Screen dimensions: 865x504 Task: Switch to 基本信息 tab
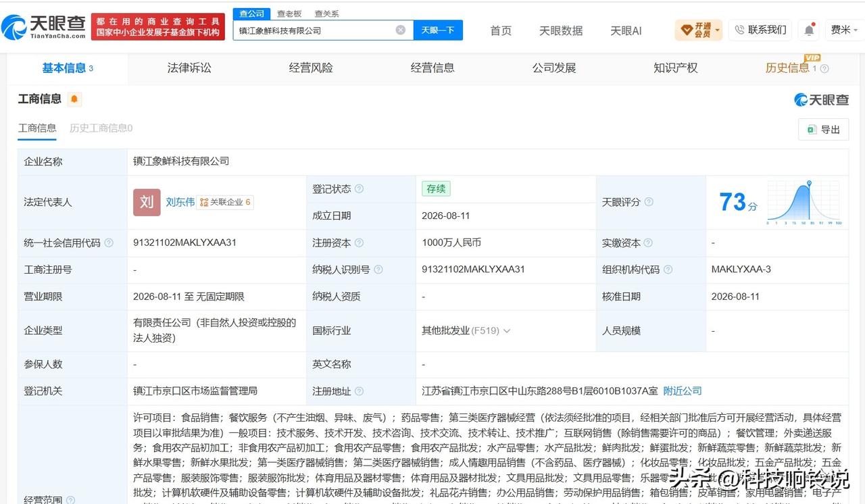click(x=68, y=68)
